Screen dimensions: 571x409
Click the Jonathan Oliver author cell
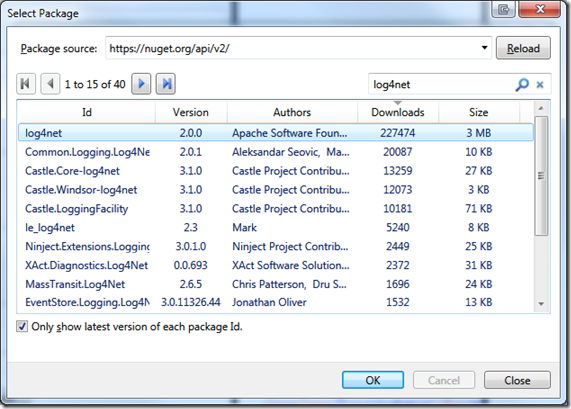click(269, 302)
